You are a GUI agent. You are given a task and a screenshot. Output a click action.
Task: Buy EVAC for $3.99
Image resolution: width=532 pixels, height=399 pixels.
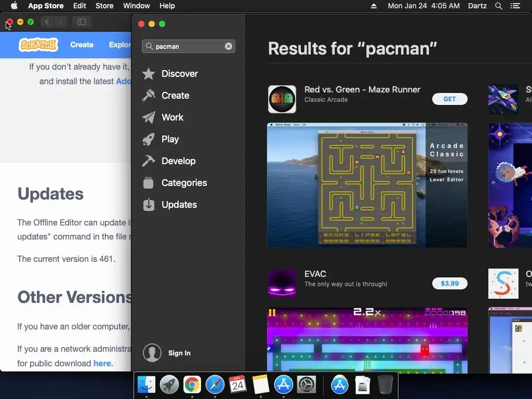(x=449, y=284)
